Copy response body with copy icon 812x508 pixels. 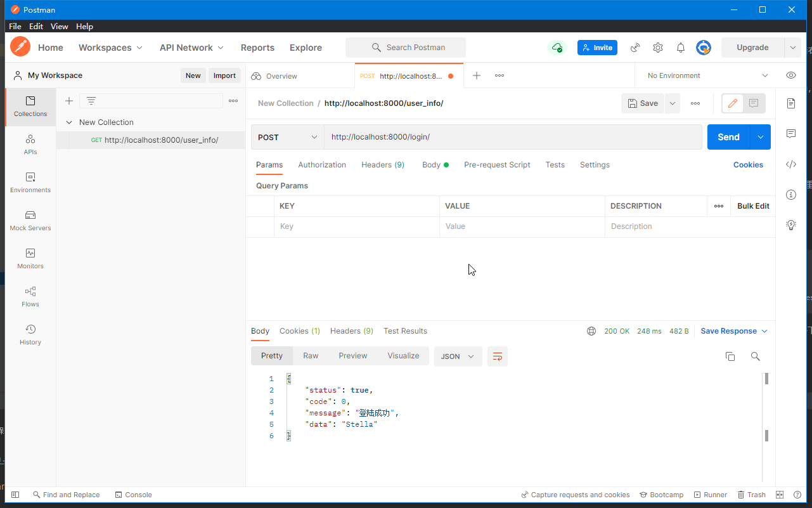[x=730, y=356]
